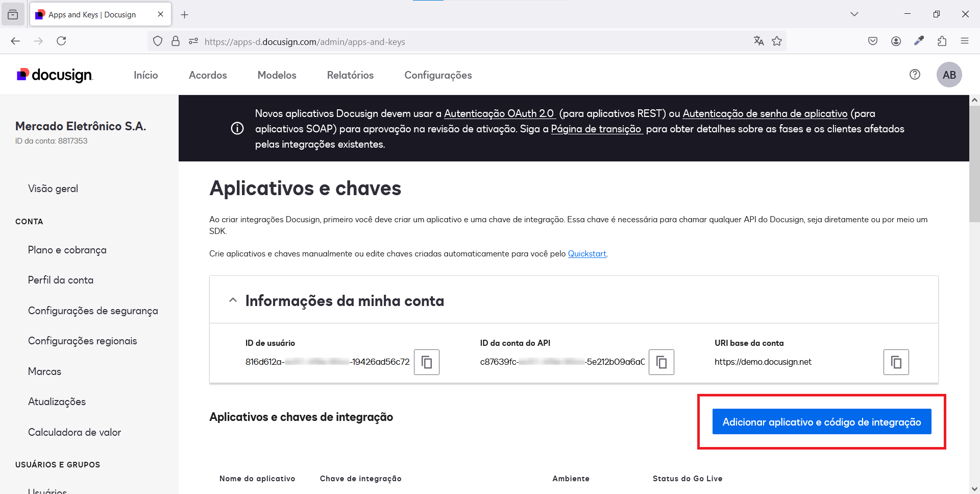Open the browser list all tabs dropdown

(854, 14)
